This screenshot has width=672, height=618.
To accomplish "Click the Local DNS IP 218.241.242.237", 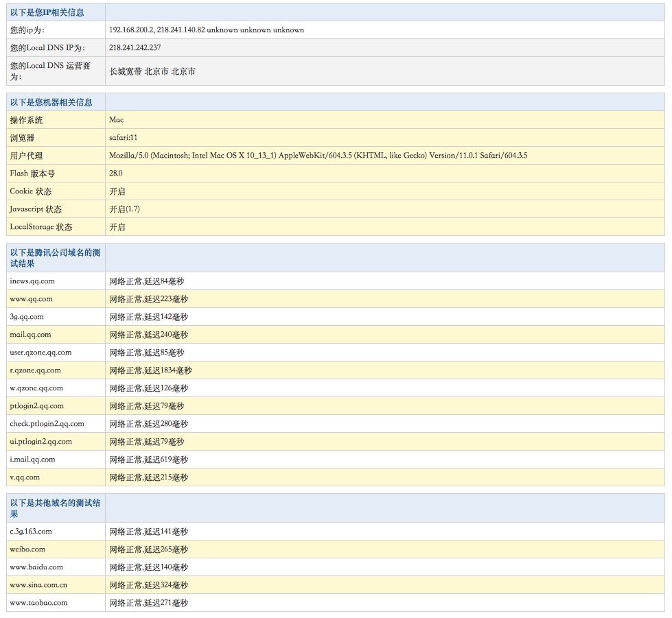I will pos(135,47).
